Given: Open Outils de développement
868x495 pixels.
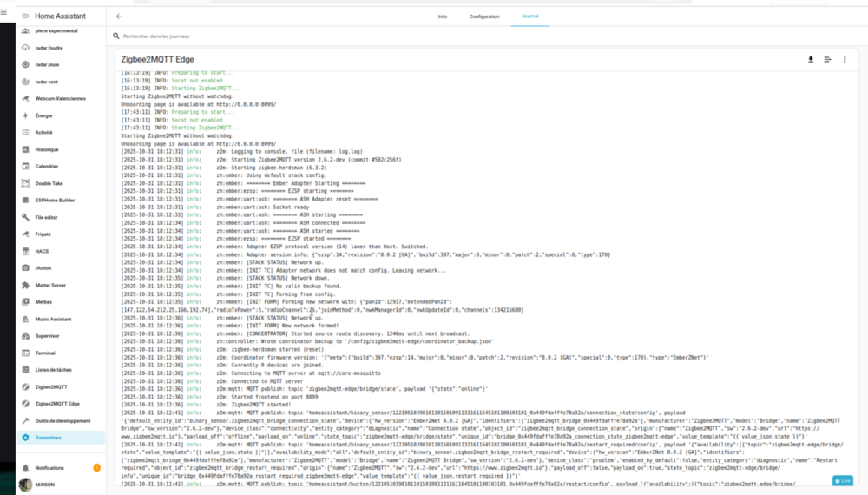Looking at the screenshot, I should [61, 421].
